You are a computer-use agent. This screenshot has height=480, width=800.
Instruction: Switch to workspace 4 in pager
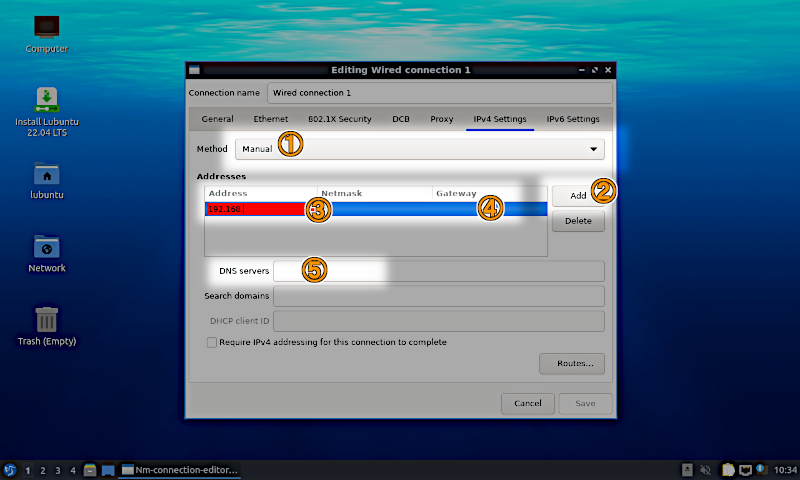point(73,470)
